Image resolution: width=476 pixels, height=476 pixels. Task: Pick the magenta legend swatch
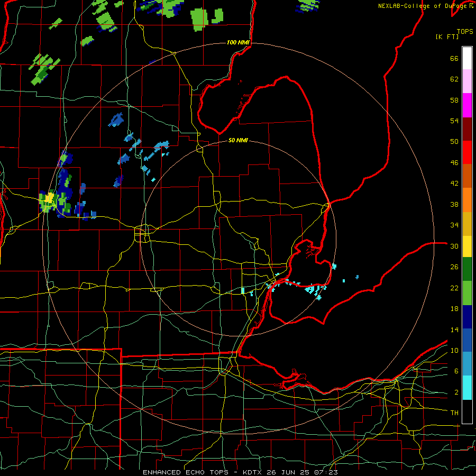(467, 105)
